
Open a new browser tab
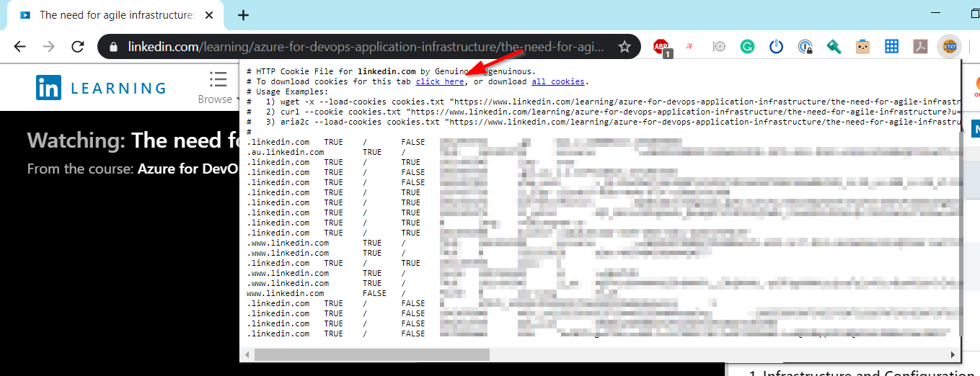coord(244,15)
